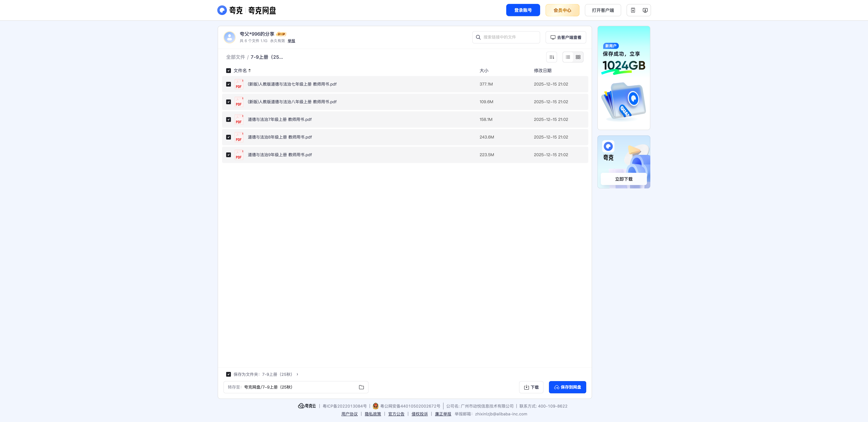This screenshot has height=422, width=868.
Task: Click the Quark logo icon
Action: coord(222,10)
